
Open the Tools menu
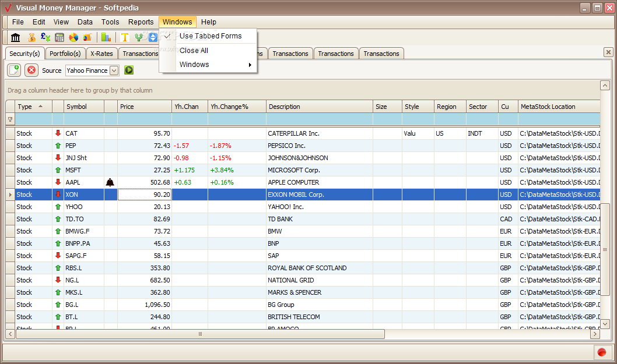pyautogui.click(x=110, y=22)
